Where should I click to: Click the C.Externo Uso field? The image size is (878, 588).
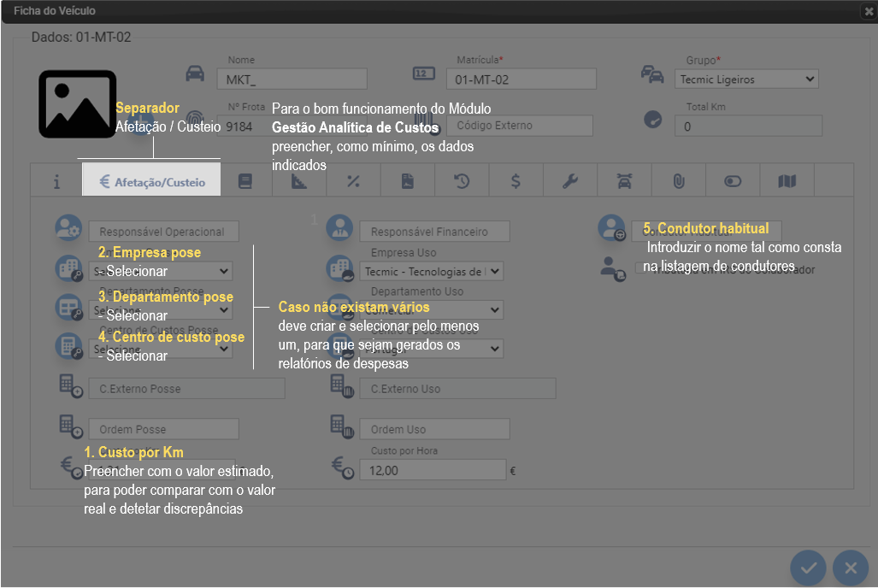click(x=457, y=388)
